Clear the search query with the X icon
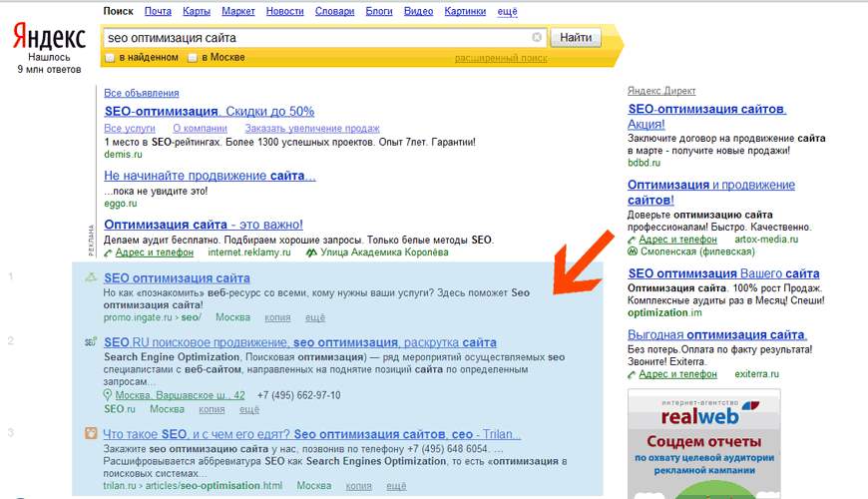This screenshot has height=499, width=868. coord(537,37)
